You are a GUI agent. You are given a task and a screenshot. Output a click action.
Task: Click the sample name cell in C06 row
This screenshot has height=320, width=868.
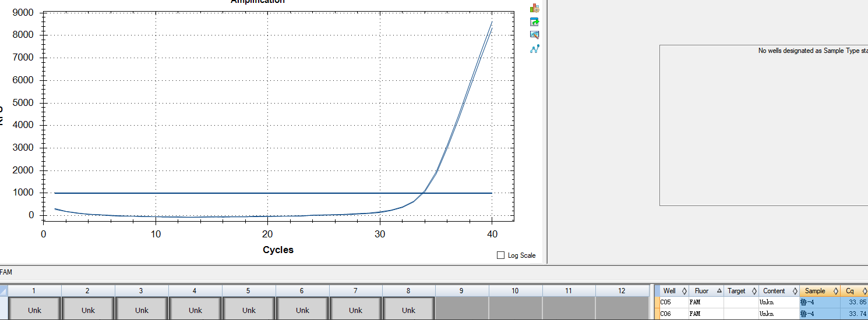[820, 314]
